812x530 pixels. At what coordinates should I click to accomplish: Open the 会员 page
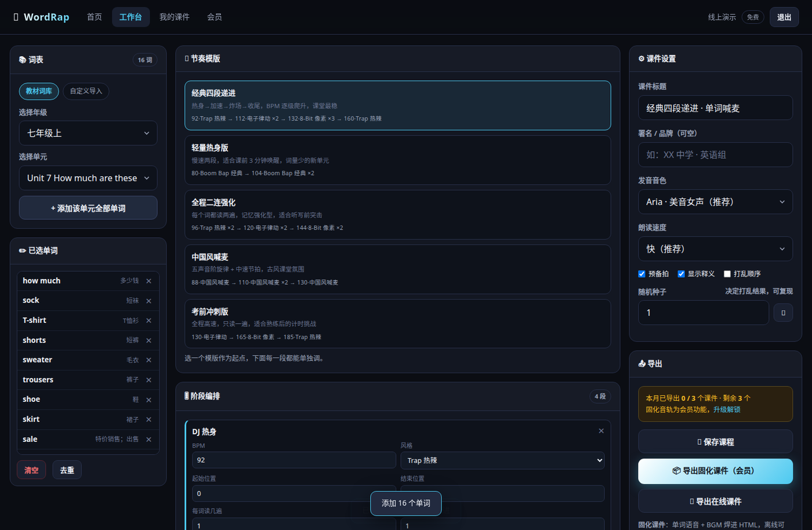[x=215, y=17]
